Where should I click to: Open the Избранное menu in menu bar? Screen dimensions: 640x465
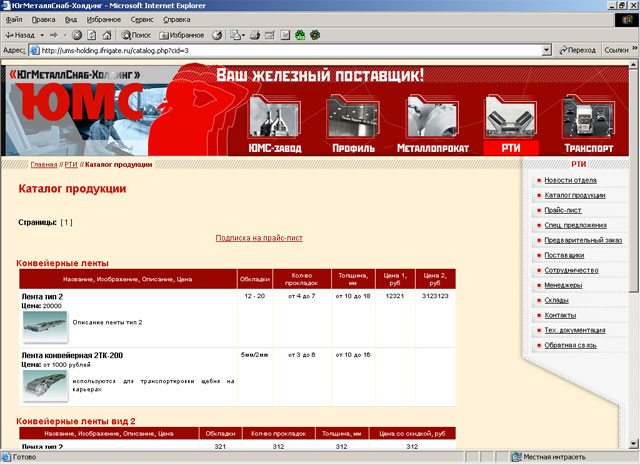tap(104, 19)
